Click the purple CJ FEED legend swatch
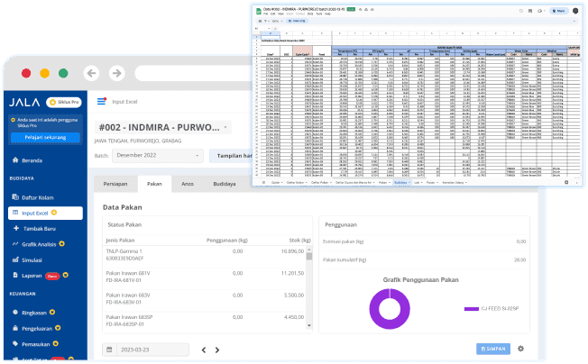 [471, 309]
